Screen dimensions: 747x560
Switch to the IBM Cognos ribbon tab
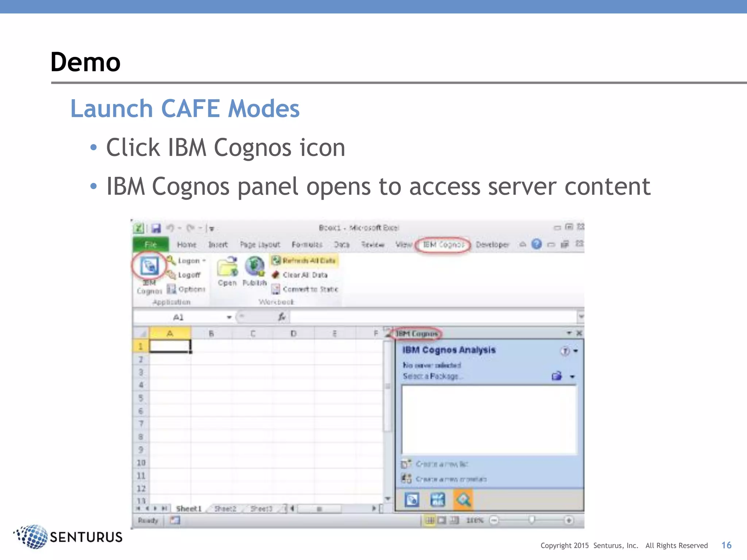444,244
